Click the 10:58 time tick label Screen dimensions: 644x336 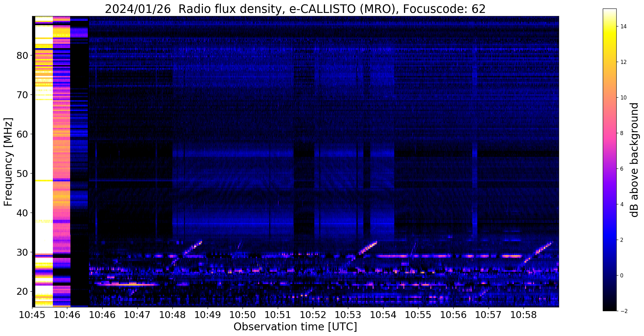click(524, 315)
